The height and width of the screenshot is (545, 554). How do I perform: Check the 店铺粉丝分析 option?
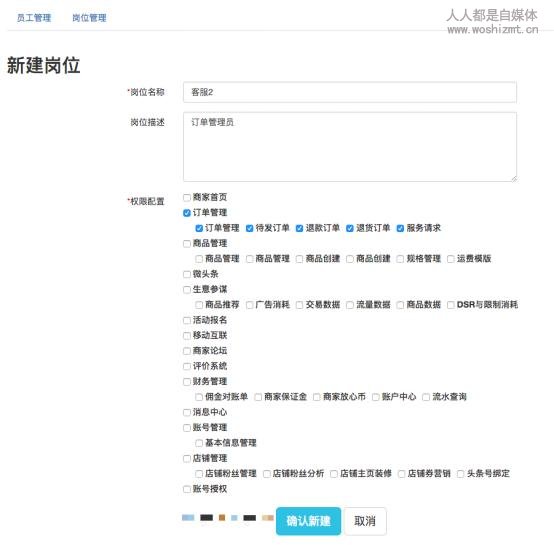tap(267, 474)
